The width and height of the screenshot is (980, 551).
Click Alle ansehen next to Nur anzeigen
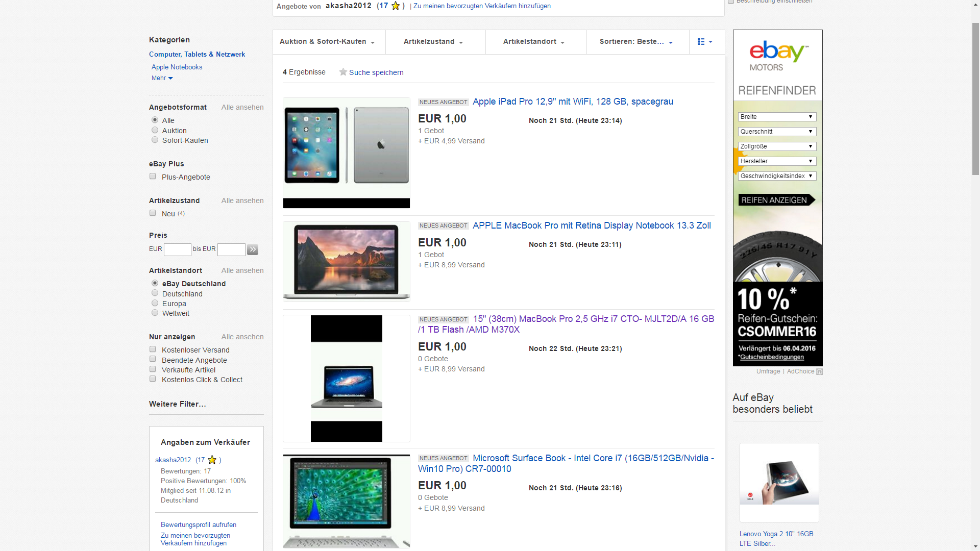click(242, 337)
